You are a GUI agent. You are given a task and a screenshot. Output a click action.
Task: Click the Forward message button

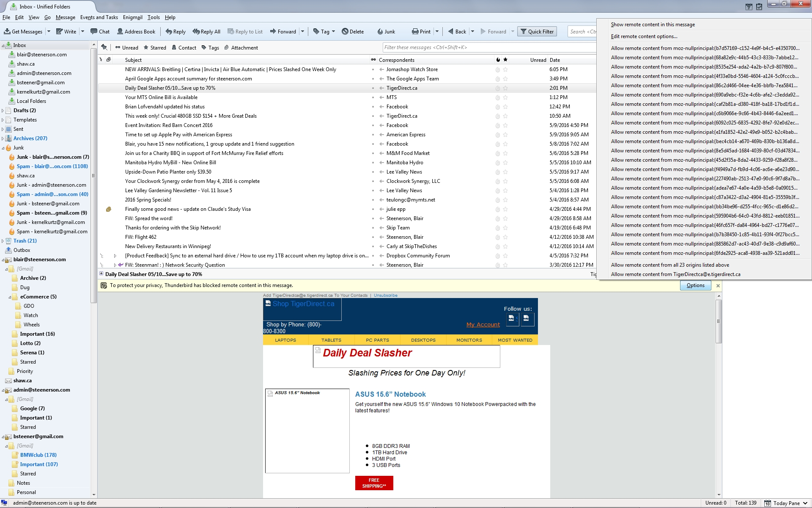pos(283,31)
